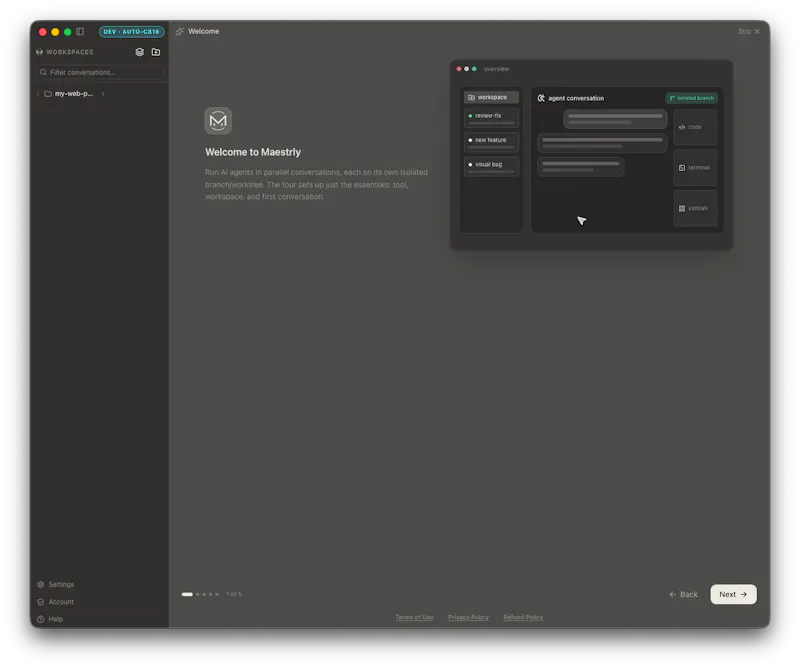Click the Next button

point(733,595)
